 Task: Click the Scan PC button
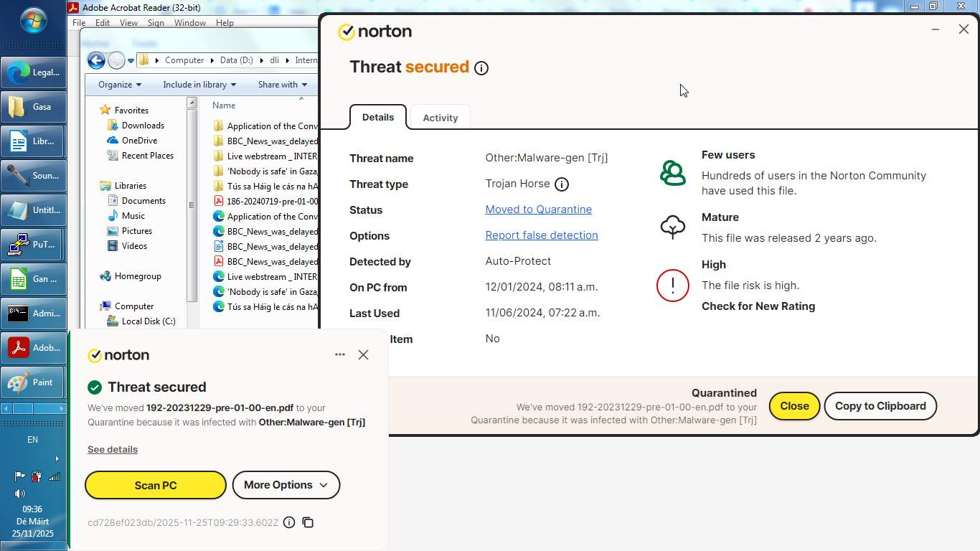[156, 485]
